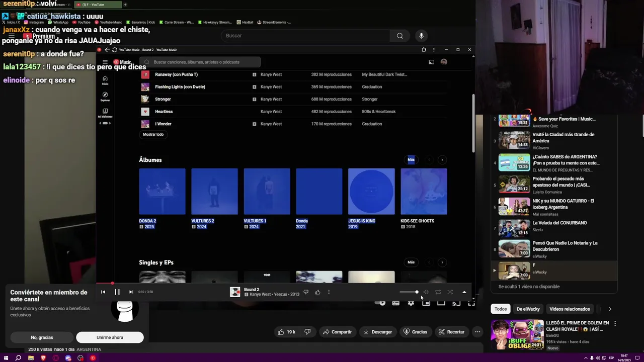Advance Singles y EPs carousel next arrow
Image resolution: width=644 pixels, height=362 pixels.
coord(442,262)
